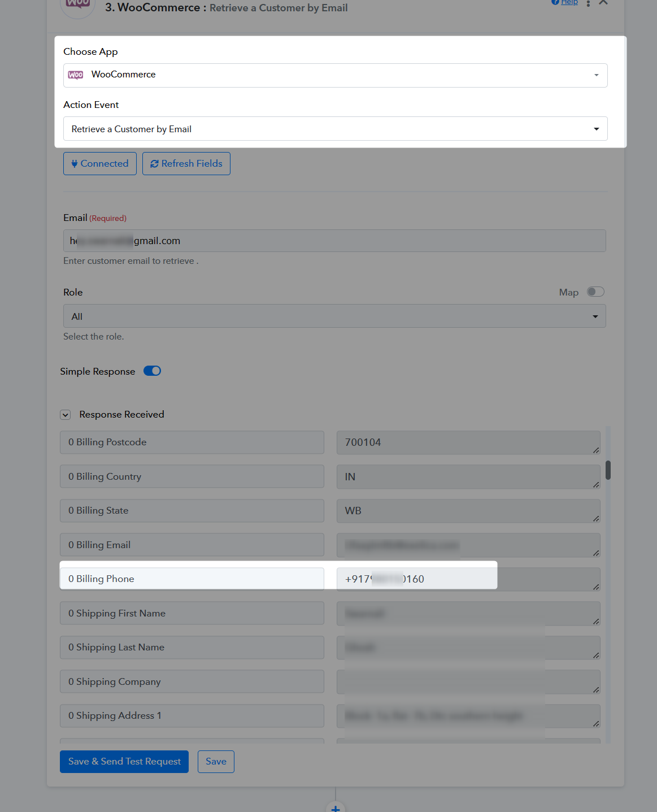
Task: Click into the Email input field
Action: pos(334,241)
